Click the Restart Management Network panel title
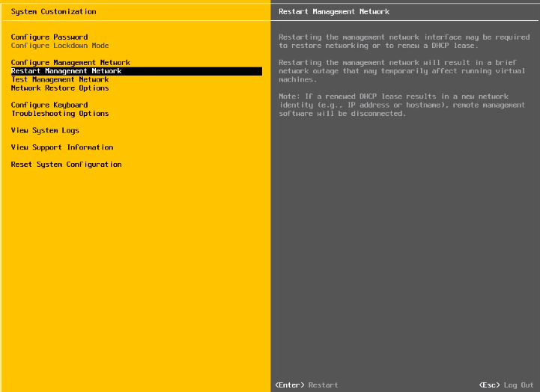The height and width of the screenshot is (392, 540). pyautogui.click(x=334, y=12)
